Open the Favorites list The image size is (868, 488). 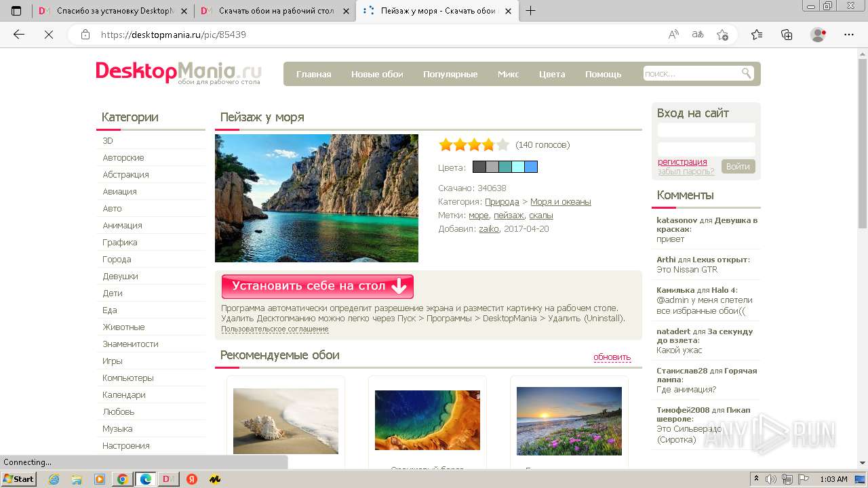pos(757,35)
